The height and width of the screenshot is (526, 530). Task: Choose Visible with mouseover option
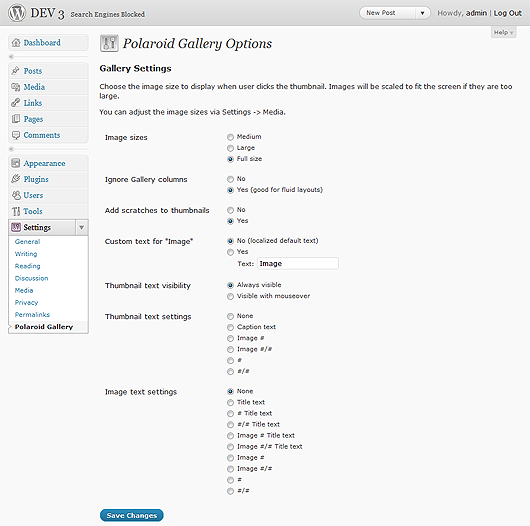[x=230, y=296]
